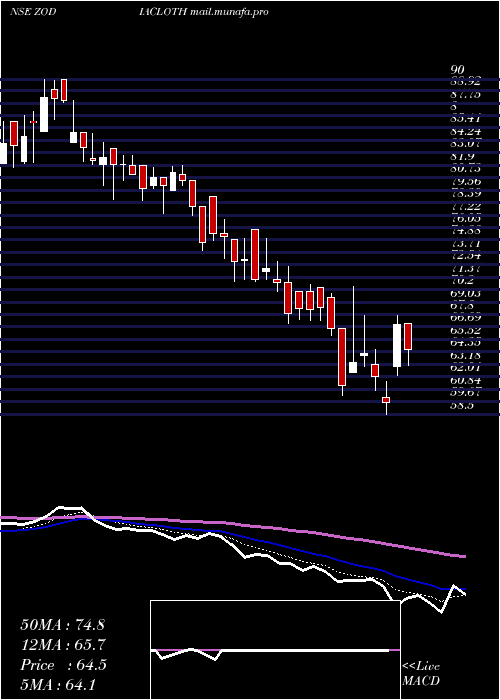Click the Price : 64.5 readout

[x=63, y=665]
